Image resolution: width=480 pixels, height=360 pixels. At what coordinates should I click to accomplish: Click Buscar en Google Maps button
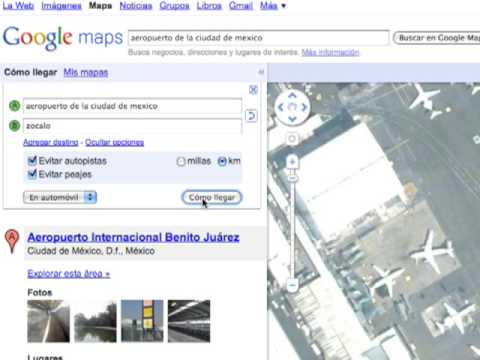pos(437,38)
